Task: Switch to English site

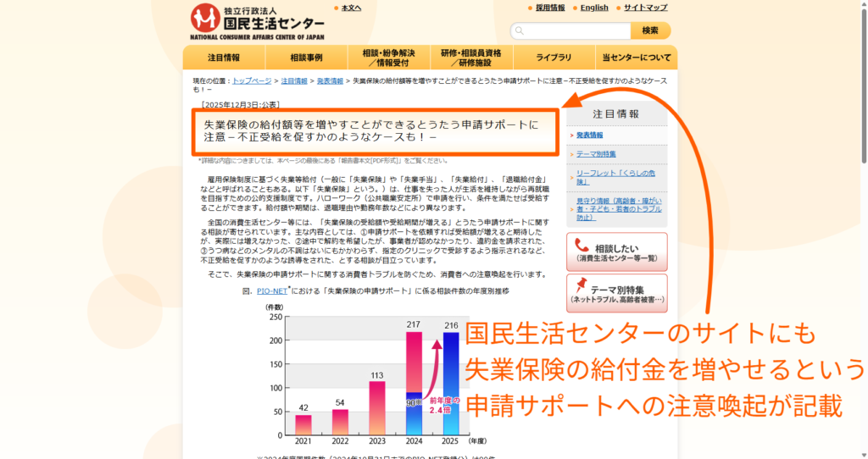Action: [594, 8]
